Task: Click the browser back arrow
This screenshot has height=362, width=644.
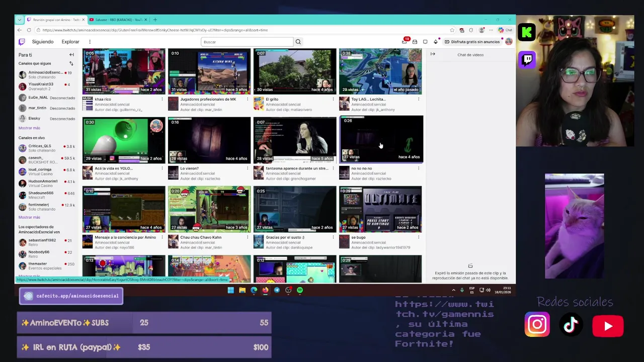Action: coord(20,30)
